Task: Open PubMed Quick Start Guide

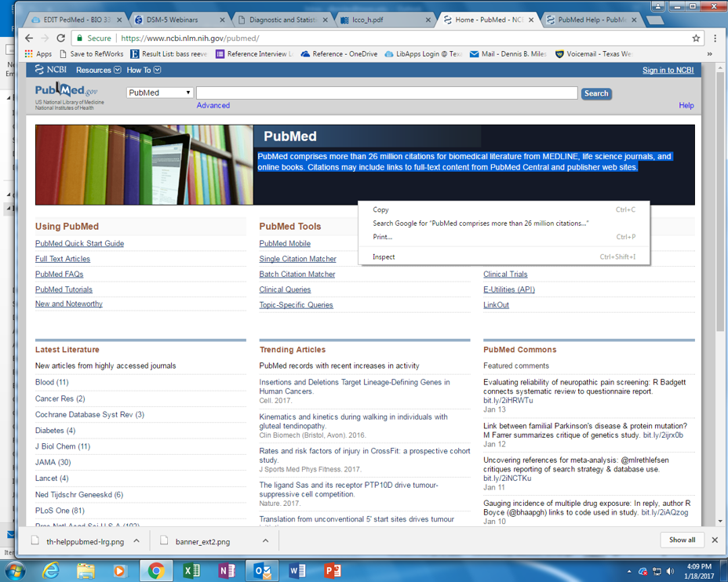Action: tap(79, 243)
